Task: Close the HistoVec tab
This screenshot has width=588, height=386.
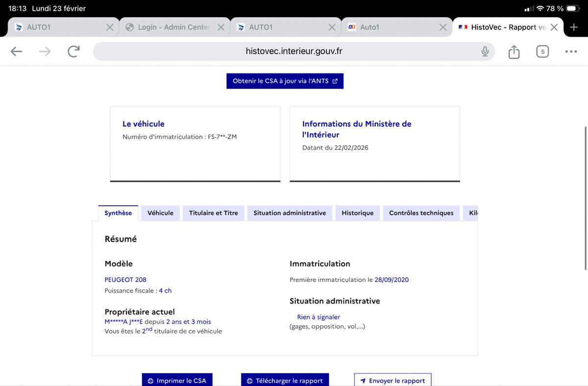Action: tap(554, 27)
